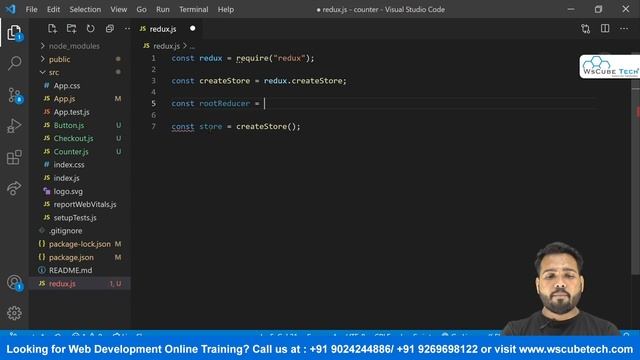Open the View menu
The width and height of the screenshot is (640, 360).
(118, 9)
